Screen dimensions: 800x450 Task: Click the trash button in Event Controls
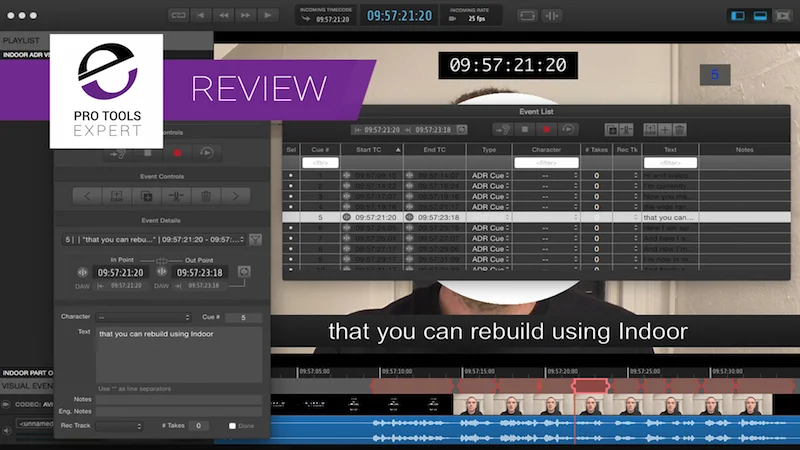[x=206, y=196]
